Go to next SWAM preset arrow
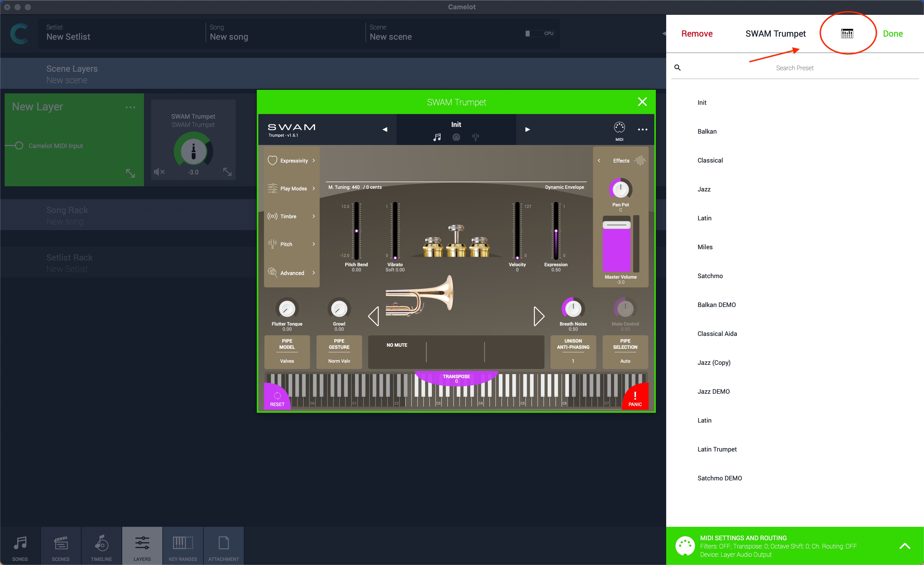 point(528,130)
